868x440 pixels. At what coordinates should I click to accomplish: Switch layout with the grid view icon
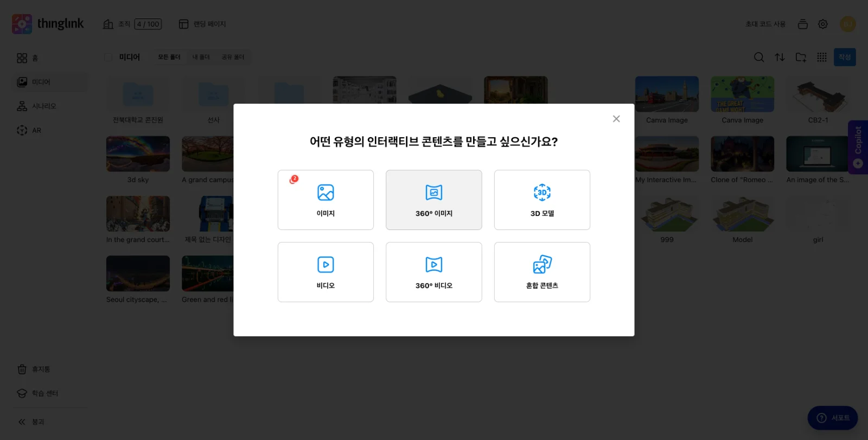822,57
